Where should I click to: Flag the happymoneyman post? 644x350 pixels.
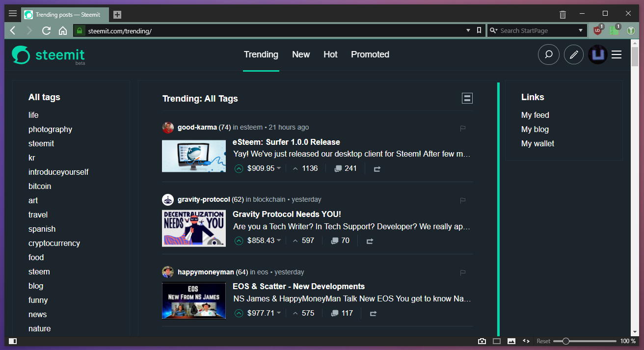pyautogui.click(x=462, y=272)
